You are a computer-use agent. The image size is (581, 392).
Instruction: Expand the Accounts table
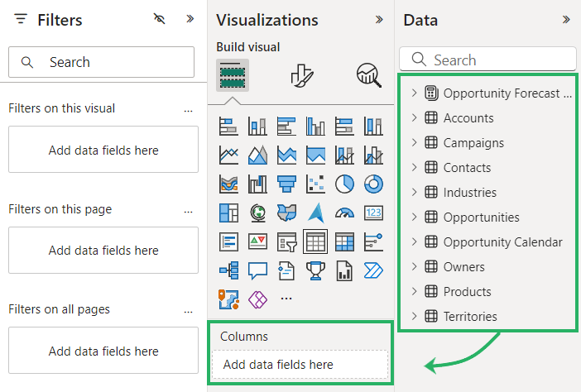coord(415,118)
